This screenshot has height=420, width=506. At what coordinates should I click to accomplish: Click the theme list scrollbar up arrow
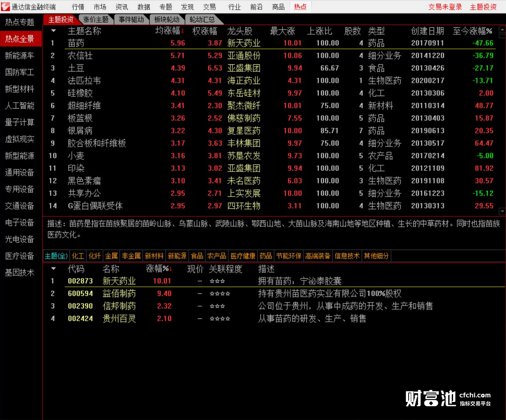point(502,30)
